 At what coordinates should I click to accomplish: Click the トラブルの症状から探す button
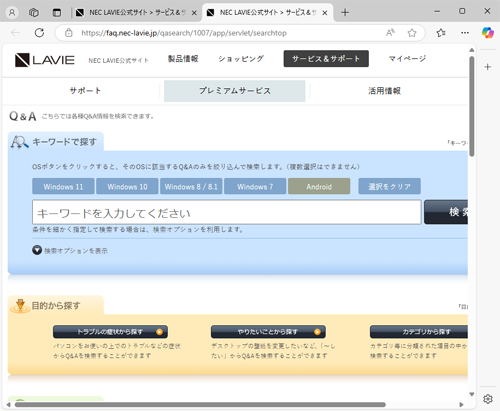pyautogui.click(x=110, y=332)
